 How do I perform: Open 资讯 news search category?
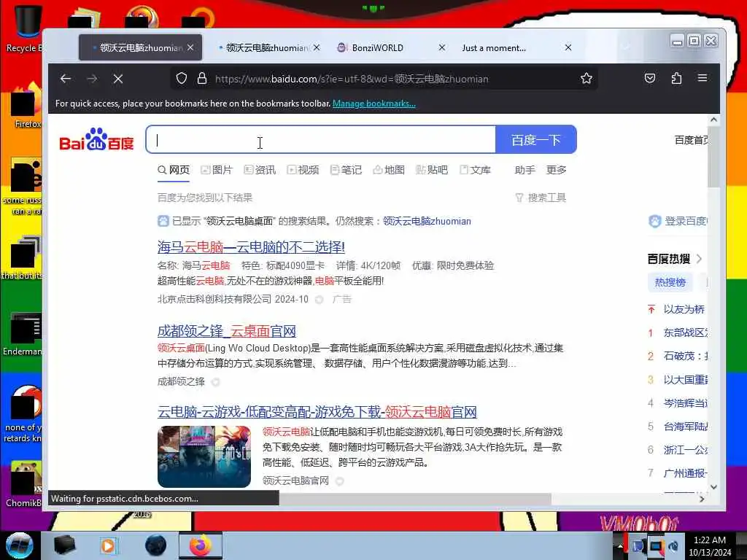pos(260,170)
